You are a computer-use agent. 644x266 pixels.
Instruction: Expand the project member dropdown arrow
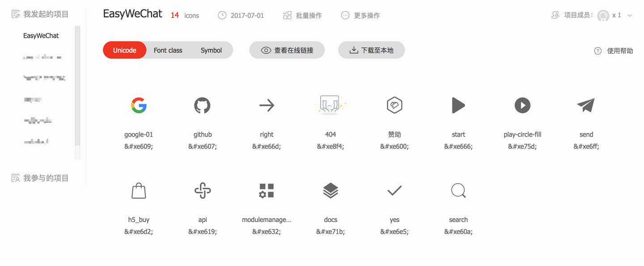click(630, 15)
